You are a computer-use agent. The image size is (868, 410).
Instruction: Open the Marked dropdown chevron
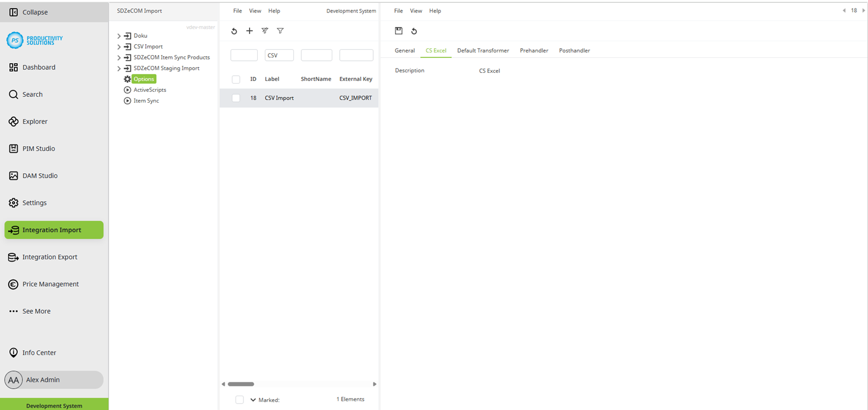click(x=253, y=399)
